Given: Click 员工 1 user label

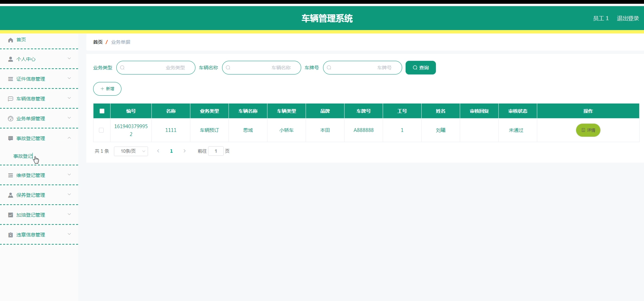Looking at the screenshot, I should [x=601, y=18].
